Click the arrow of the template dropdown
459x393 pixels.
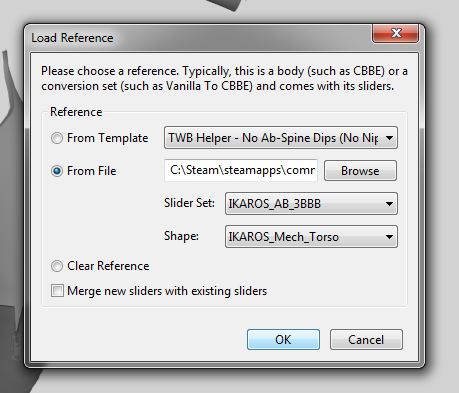coord(389,138)
